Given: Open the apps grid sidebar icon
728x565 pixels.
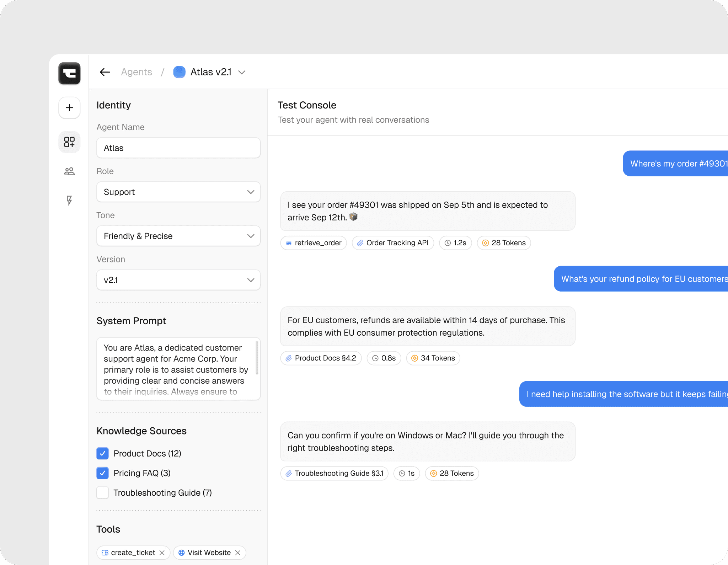Looking at the screenshot, I should pyautogui.click(x=69, y=142).
